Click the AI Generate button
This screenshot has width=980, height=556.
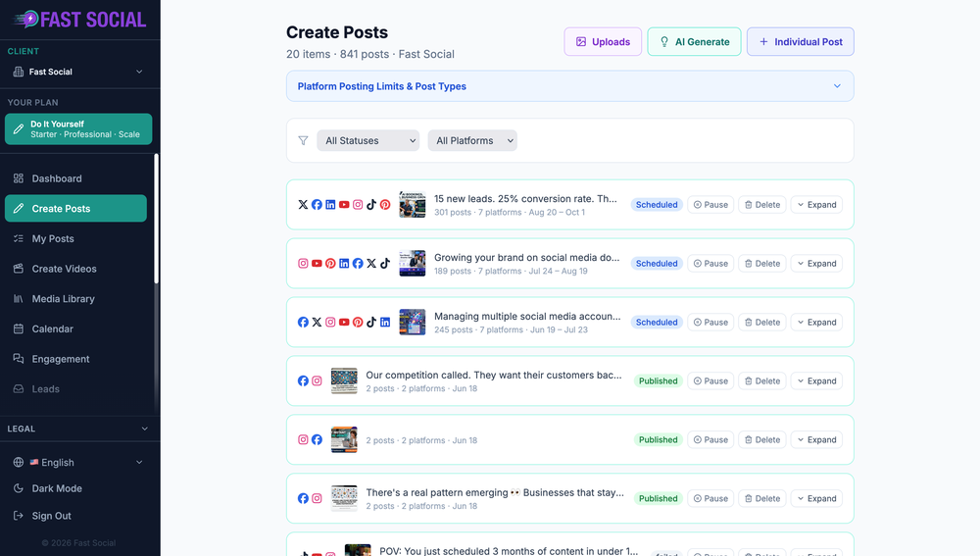tap(694, 42)
